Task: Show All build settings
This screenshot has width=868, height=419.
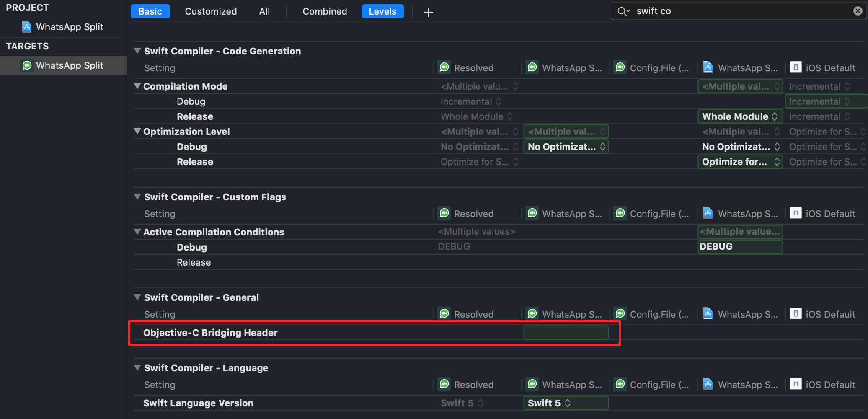Action: pos(264,11)
